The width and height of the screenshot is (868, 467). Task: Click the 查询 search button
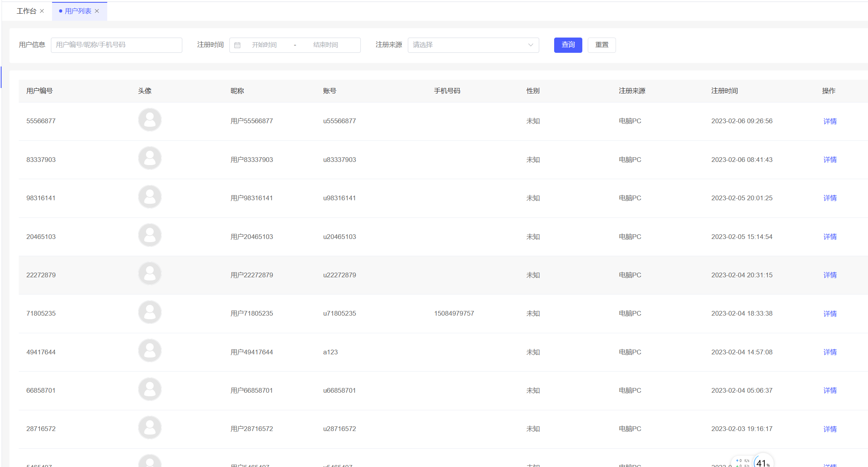(568, 45)
